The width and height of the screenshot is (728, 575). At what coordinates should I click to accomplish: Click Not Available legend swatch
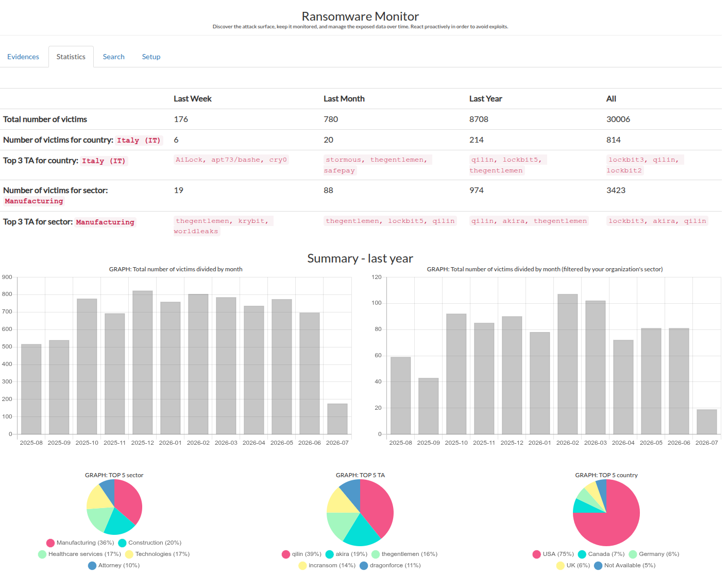pos(598,566)
